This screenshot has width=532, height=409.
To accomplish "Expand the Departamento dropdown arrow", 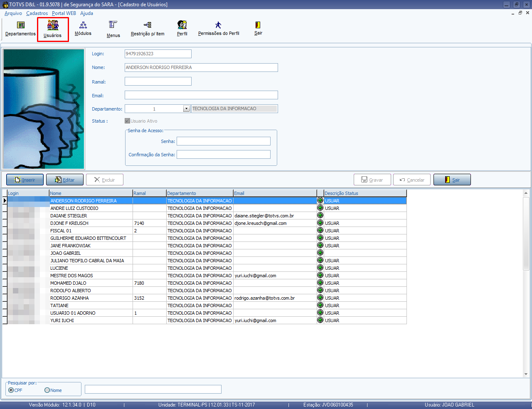I will pyautogui.click(x=187, y=108).
